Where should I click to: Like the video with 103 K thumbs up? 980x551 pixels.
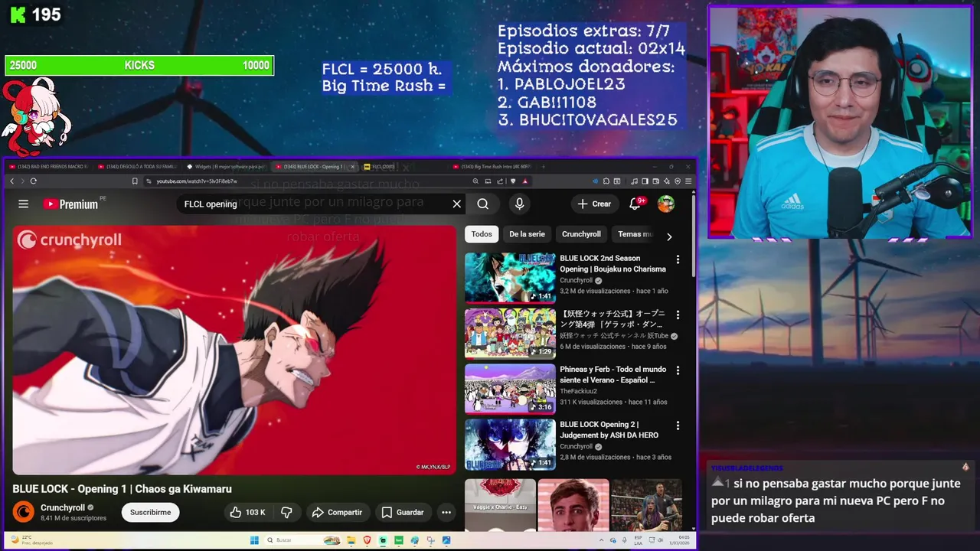247,512
